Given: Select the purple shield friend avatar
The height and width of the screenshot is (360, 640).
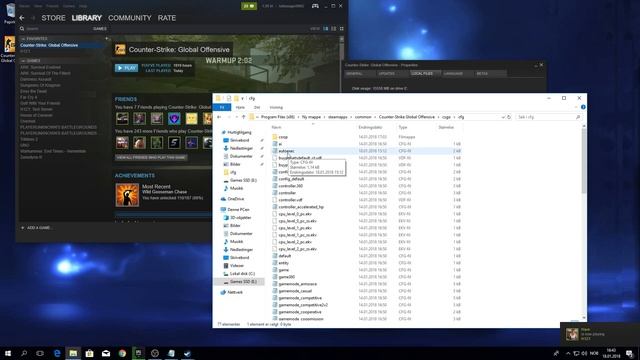Looking at the screenshot, I should [x=174, y=118].
